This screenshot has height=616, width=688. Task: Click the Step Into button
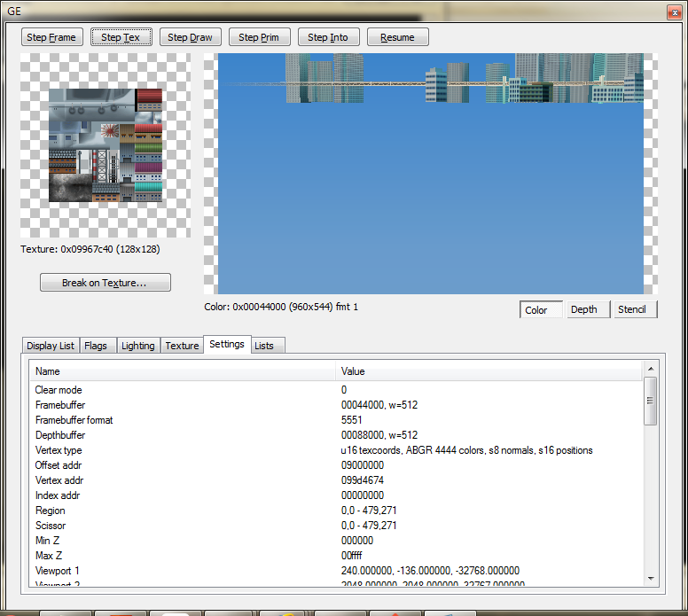(x=328, y=37)
